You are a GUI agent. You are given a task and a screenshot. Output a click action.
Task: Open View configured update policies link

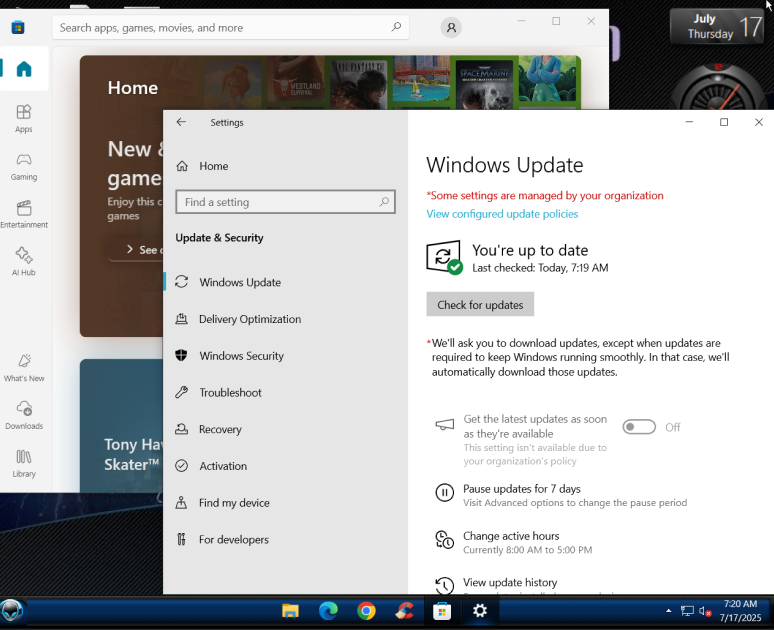[x=502, y=214]
